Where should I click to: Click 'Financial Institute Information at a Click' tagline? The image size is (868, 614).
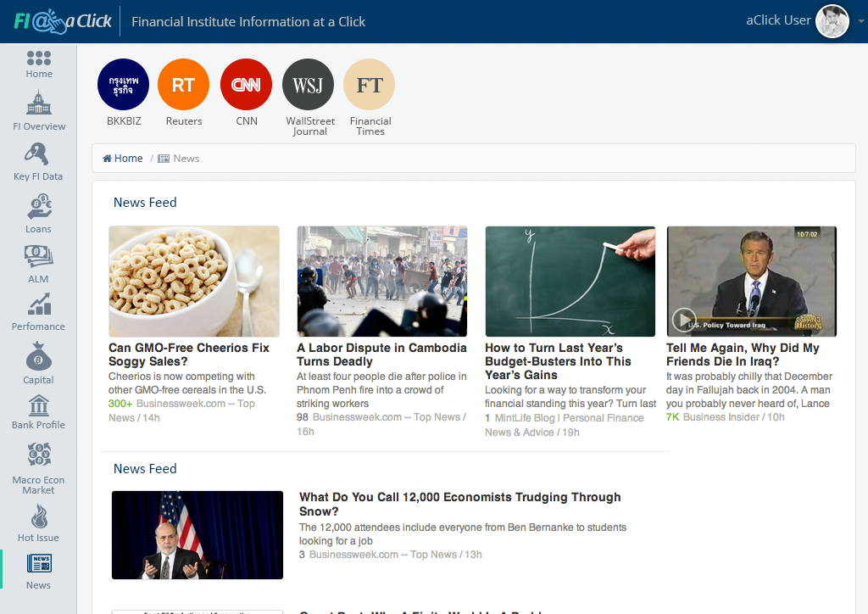248,21
